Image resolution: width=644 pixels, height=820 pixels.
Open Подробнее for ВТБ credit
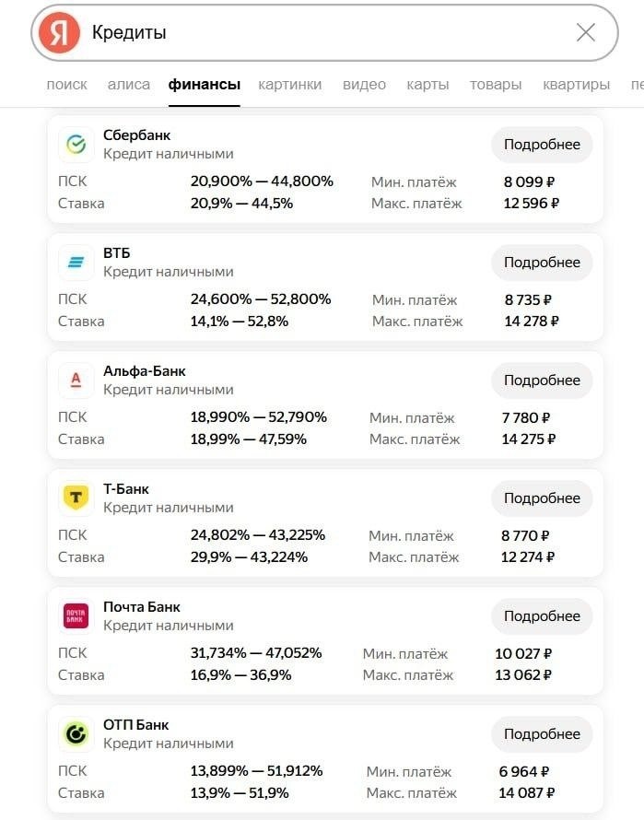542,263
